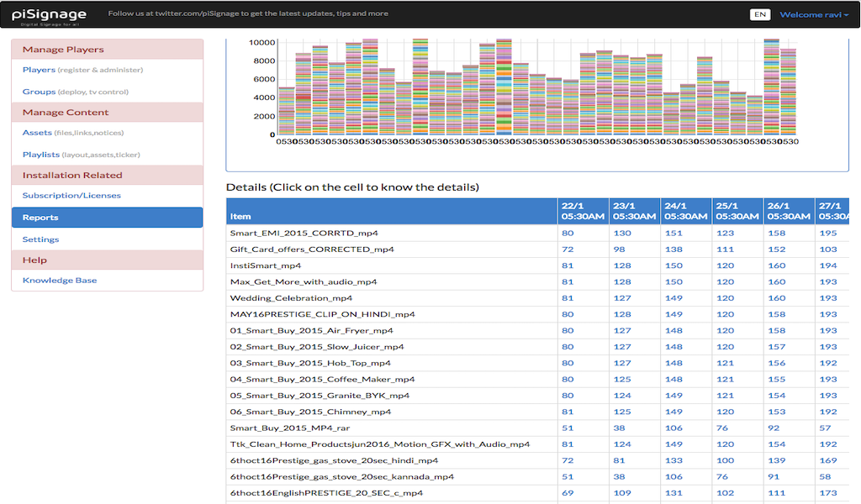The width and height of the screenshot is (861, 504).
Task: Open the Playlists page
Action: click(40, 155)
